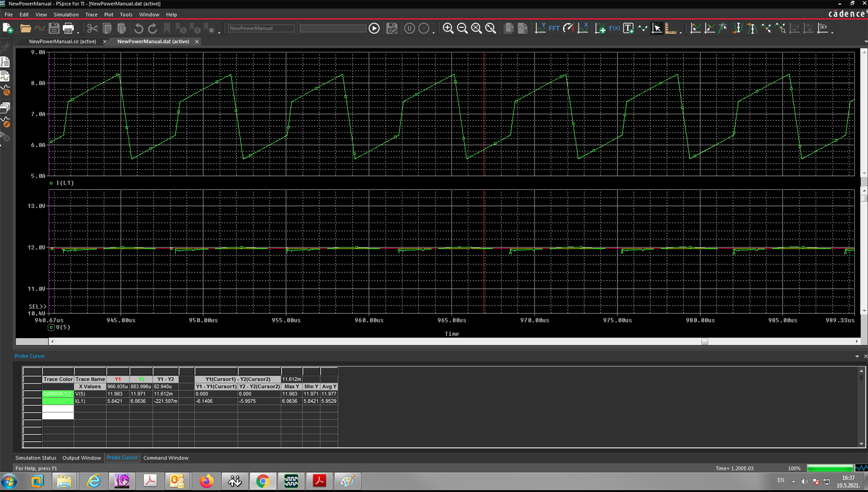Undo the last action

(139, 28)
